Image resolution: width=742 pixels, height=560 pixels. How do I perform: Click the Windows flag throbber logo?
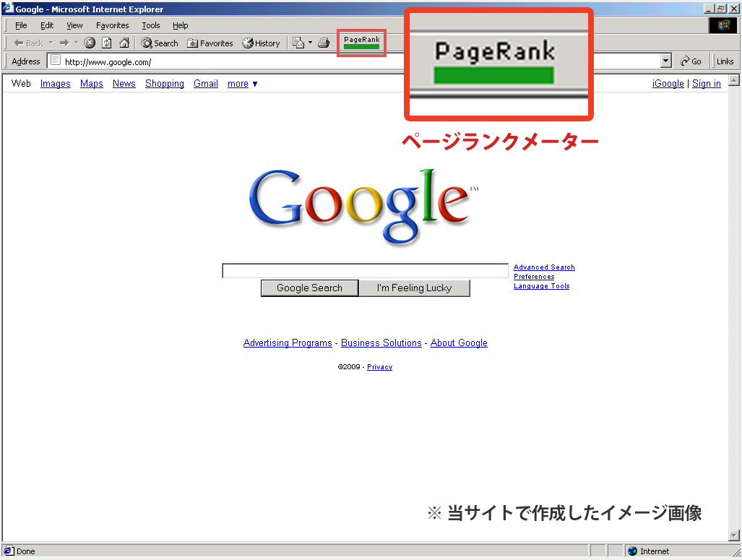pos(722,25)
